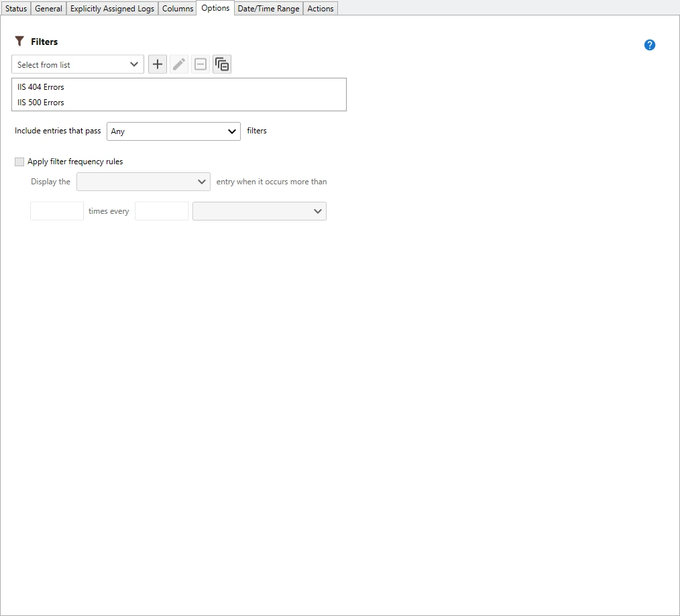680x616 pixels.
Task: Switch to the General tab
Action: (x=48, y=9)
